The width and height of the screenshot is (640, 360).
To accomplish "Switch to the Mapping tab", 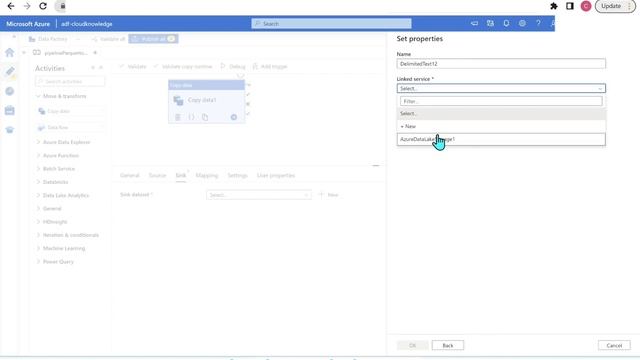I will click(207, 176).
